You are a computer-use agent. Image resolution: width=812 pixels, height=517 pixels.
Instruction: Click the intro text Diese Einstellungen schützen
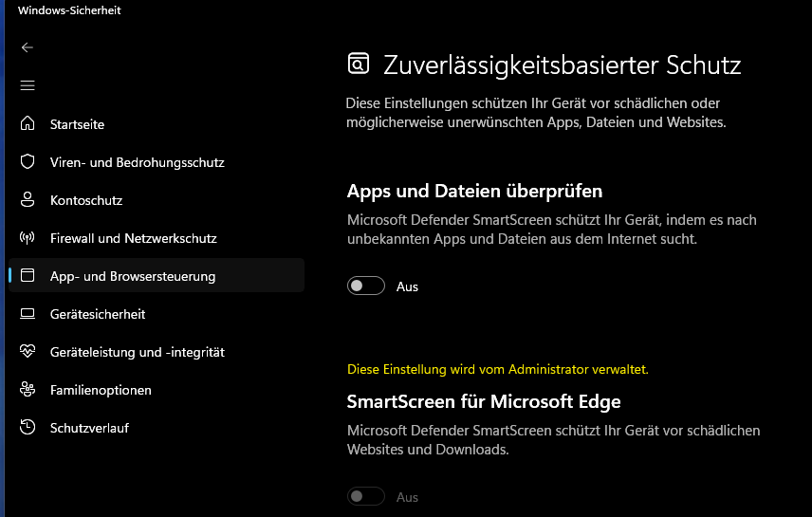click(536, 113)
